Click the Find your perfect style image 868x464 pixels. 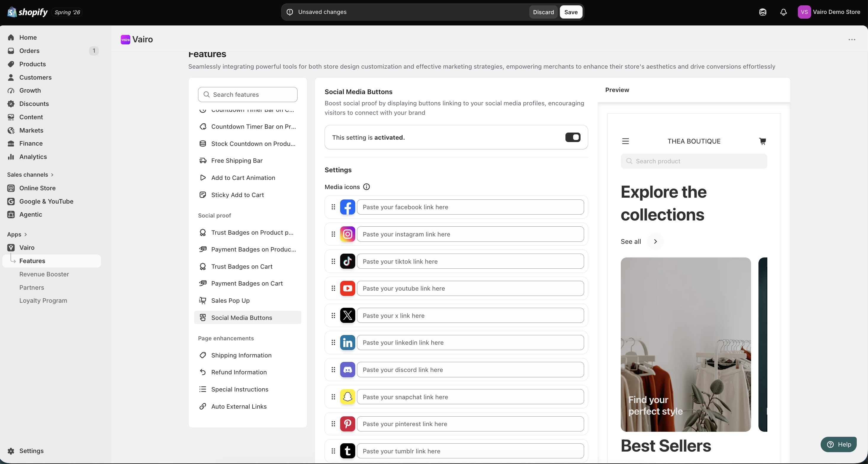click(686, 344)
